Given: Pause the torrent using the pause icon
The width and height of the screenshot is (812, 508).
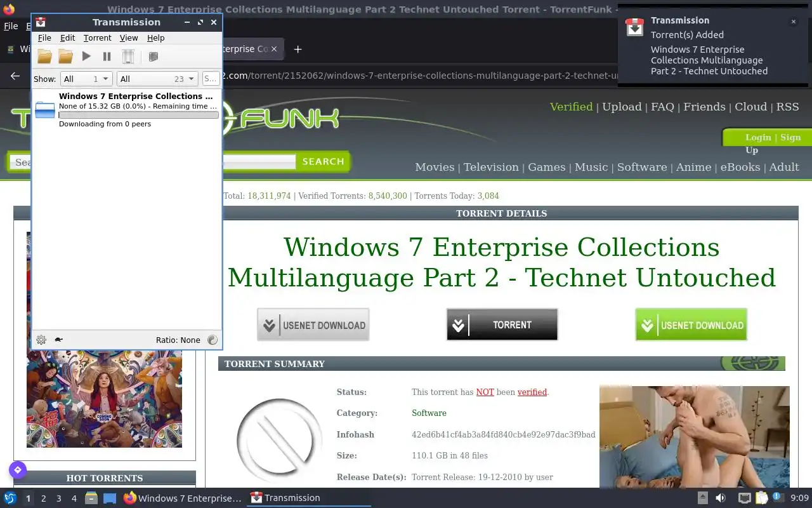Looking at the screenshot, I should pos(107,57).
